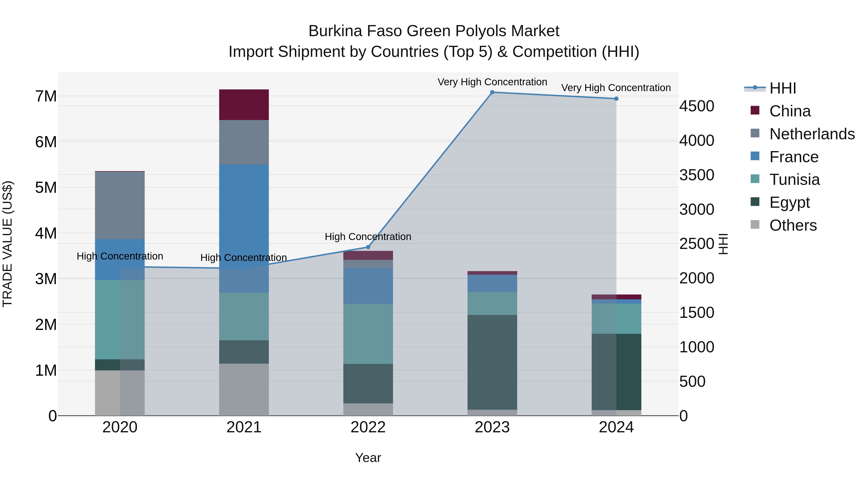Click the 2020 'High Concentration' annotation
Screen dimensions: 868x488
[x=120, y=256]
